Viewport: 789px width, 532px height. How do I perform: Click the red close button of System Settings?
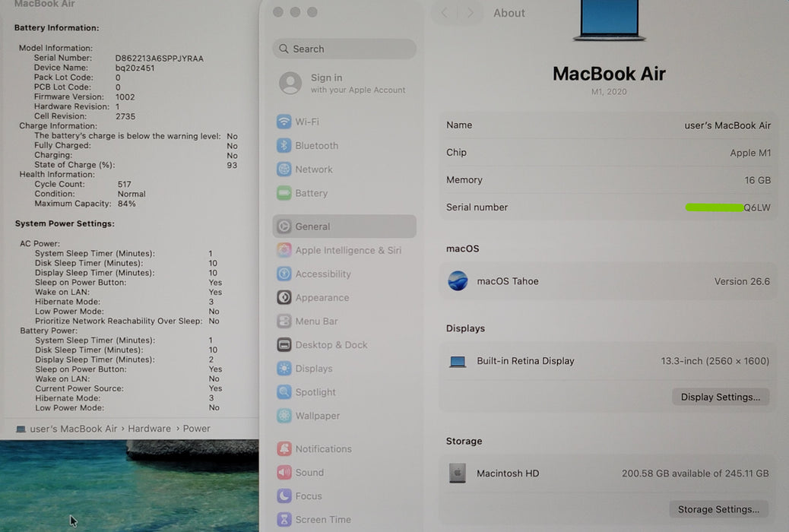coord(277,12)
